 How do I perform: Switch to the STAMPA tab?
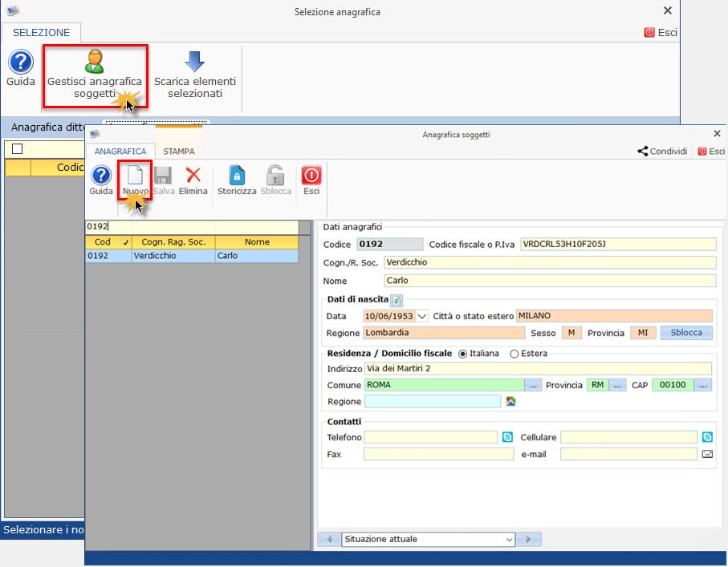(x=179, y=152)
